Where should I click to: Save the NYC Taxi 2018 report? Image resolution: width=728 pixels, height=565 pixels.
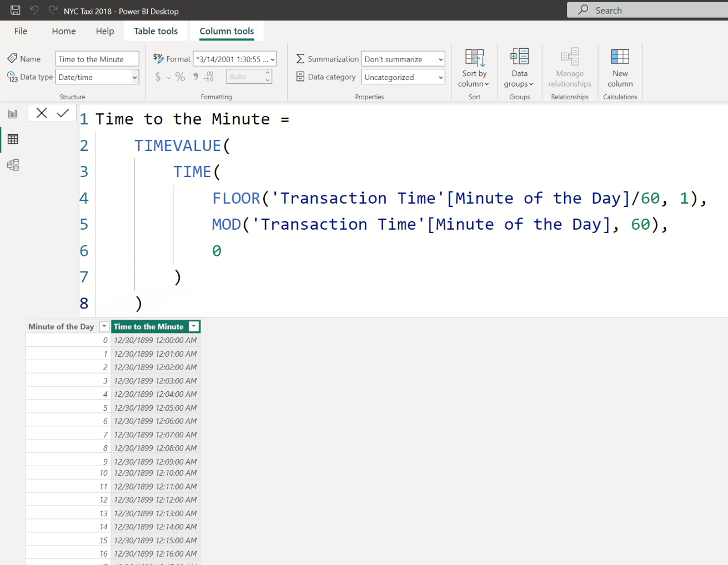pos(14,9)
